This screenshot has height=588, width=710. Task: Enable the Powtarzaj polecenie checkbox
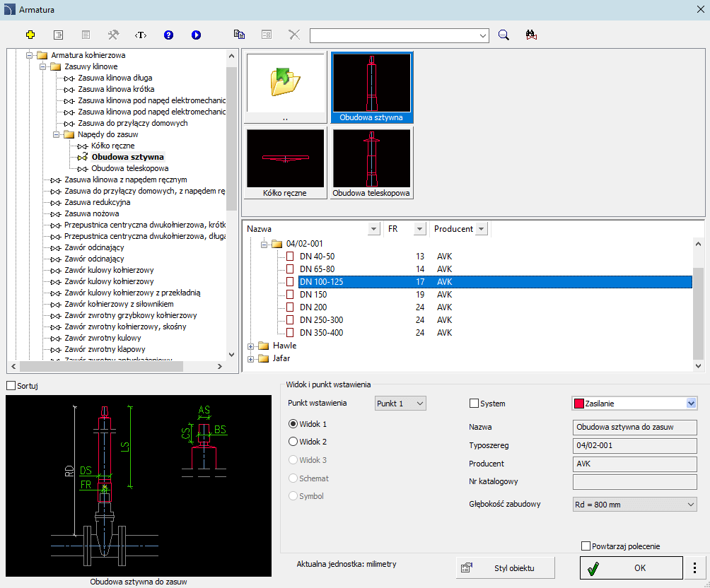coord(586,546)
